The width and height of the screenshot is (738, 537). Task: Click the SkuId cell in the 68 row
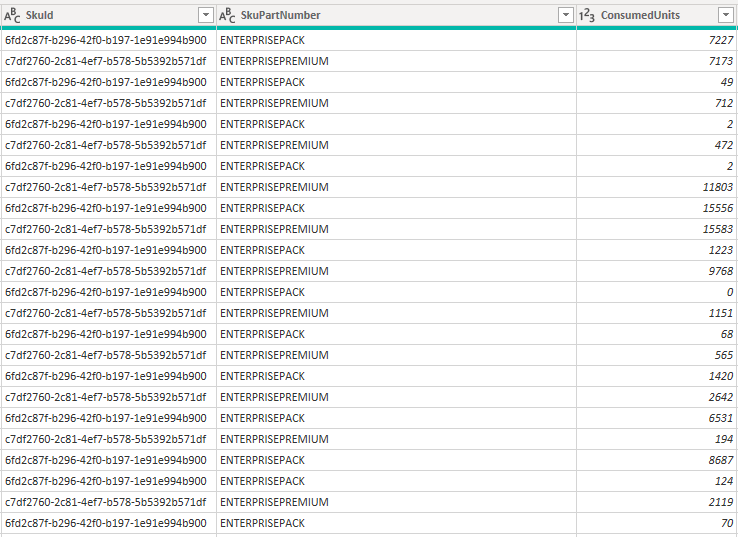(x=108, y=334)
